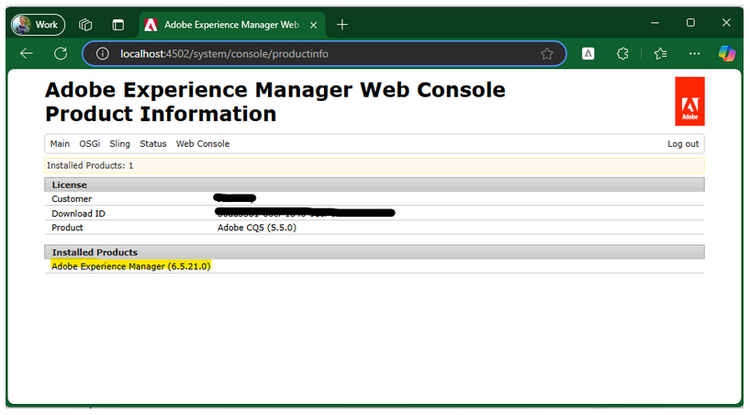The height and width of the screenshot is (415, 750).
Task: Click the address bar URL field
Action: point(325,54)
